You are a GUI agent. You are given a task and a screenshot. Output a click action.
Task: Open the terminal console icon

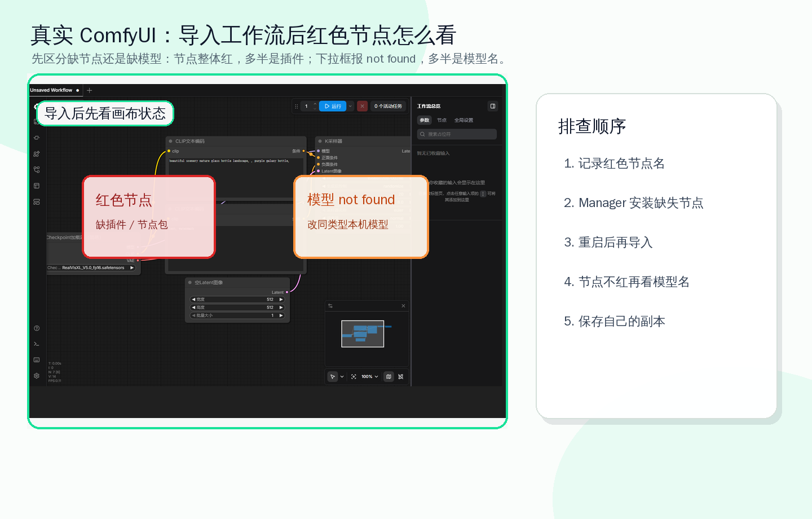37,344
